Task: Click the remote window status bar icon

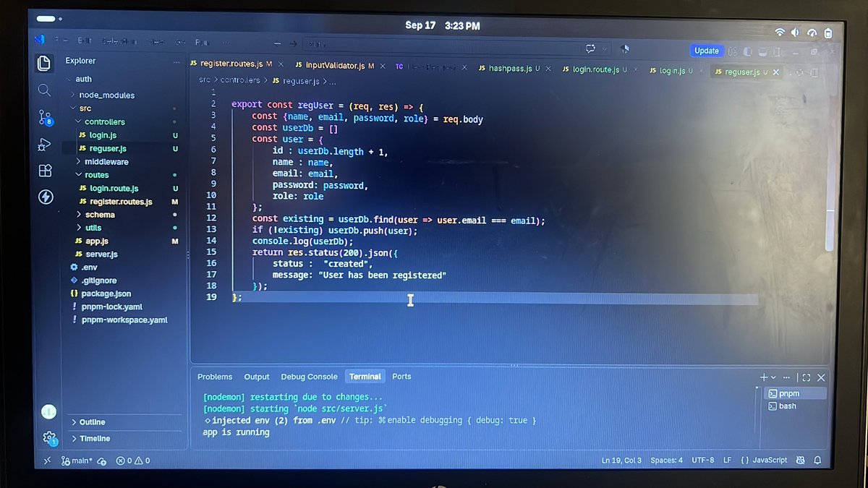Action: [48, 461]
